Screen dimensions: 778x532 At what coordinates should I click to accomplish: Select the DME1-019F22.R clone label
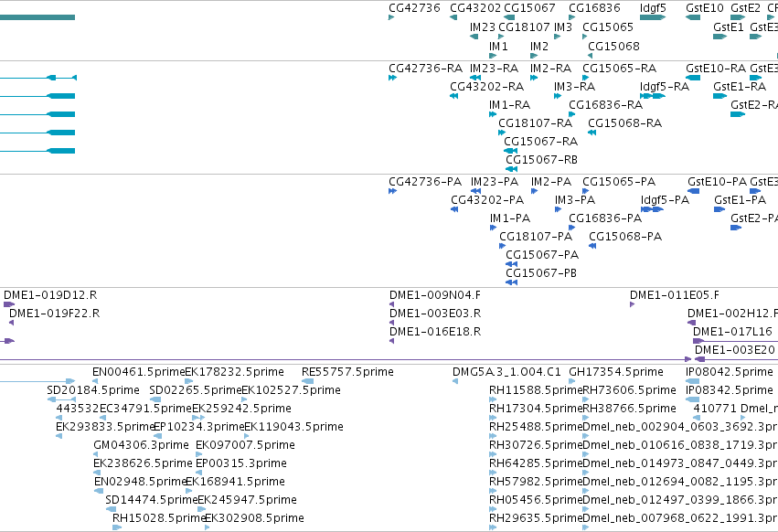point(54,314)
